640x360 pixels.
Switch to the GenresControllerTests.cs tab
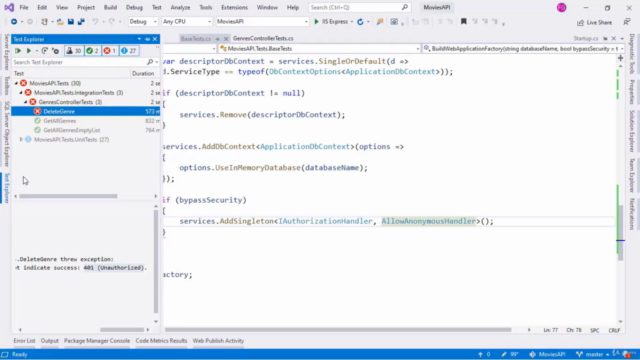[263, 38]
